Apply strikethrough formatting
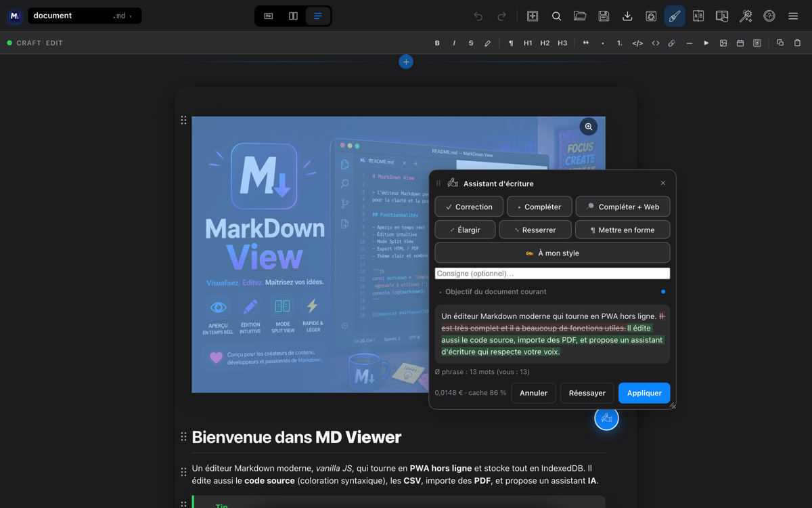Screen dimensions: 812x508 pos(471,43)
